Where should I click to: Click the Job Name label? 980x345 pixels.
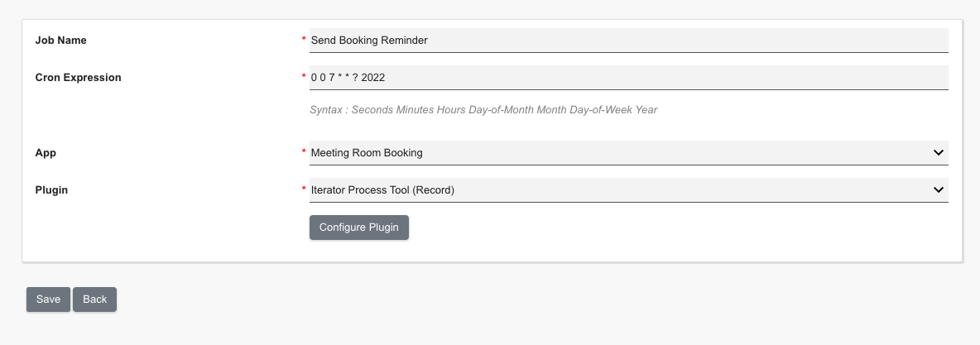[x=61, y=41]
